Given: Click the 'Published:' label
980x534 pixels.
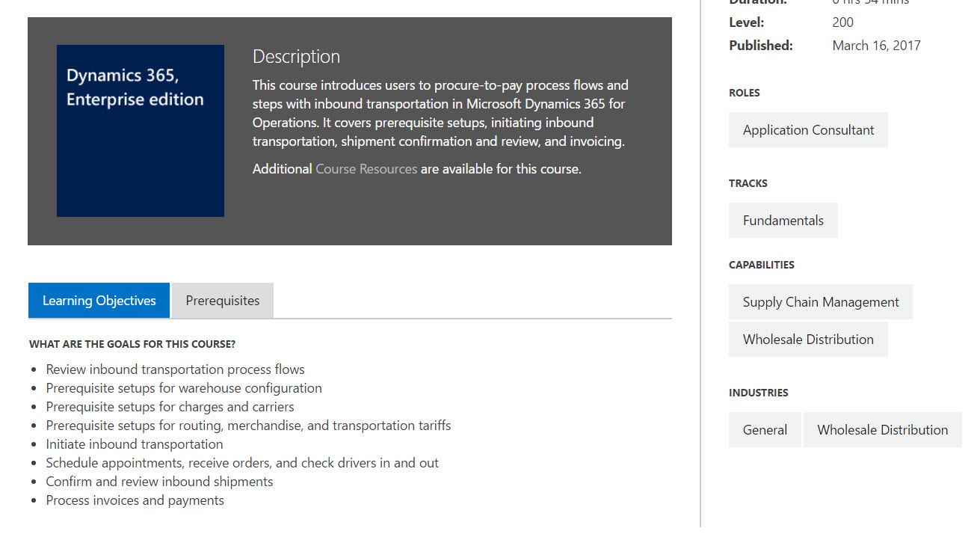Looking at the screenshot, I should (x=761, y=46).
